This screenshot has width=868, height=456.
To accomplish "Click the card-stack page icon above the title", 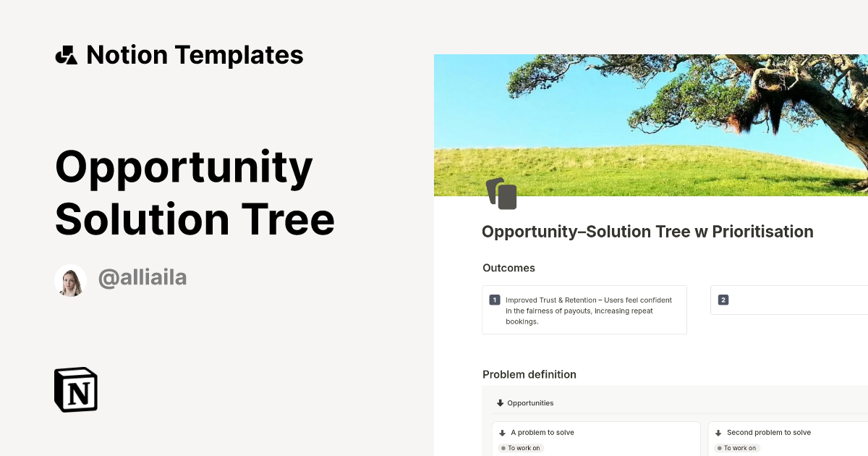I will tap(502, 193).
